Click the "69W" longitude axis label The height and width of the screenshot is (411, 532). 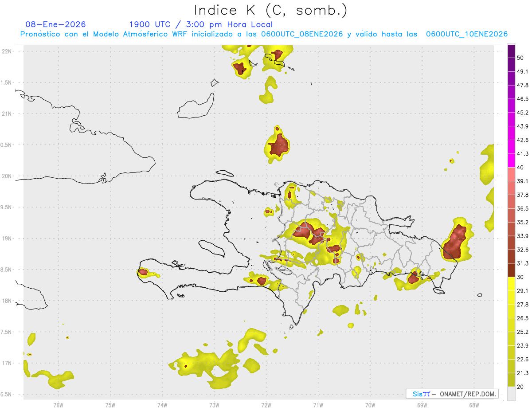(x=422, y=405)
